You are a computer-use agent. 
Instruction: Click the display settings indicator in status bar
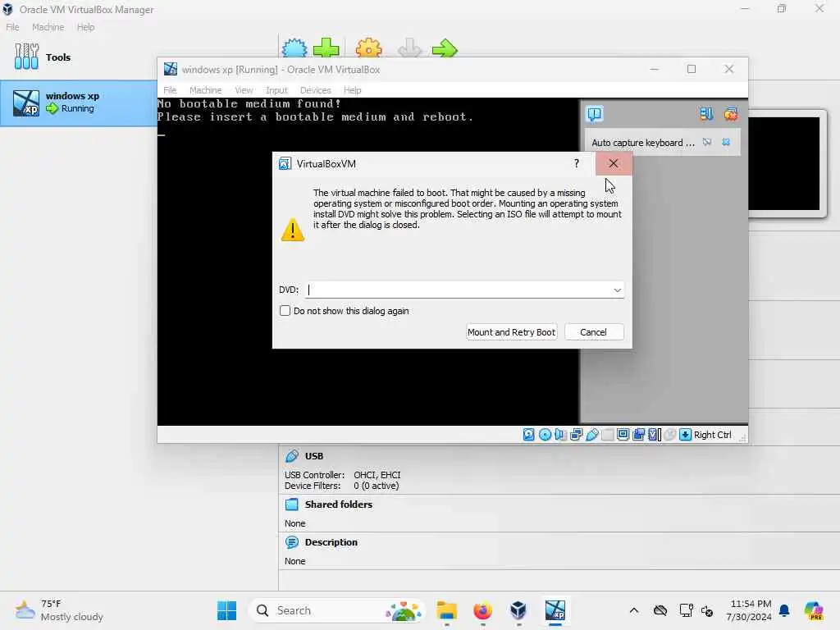pyautogui.click(x=623, y=435)
